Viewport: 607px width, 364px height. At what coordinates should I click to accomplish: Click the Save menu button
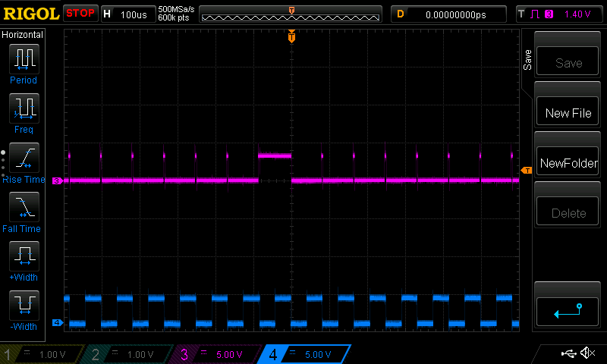click(x=568, y=61)
